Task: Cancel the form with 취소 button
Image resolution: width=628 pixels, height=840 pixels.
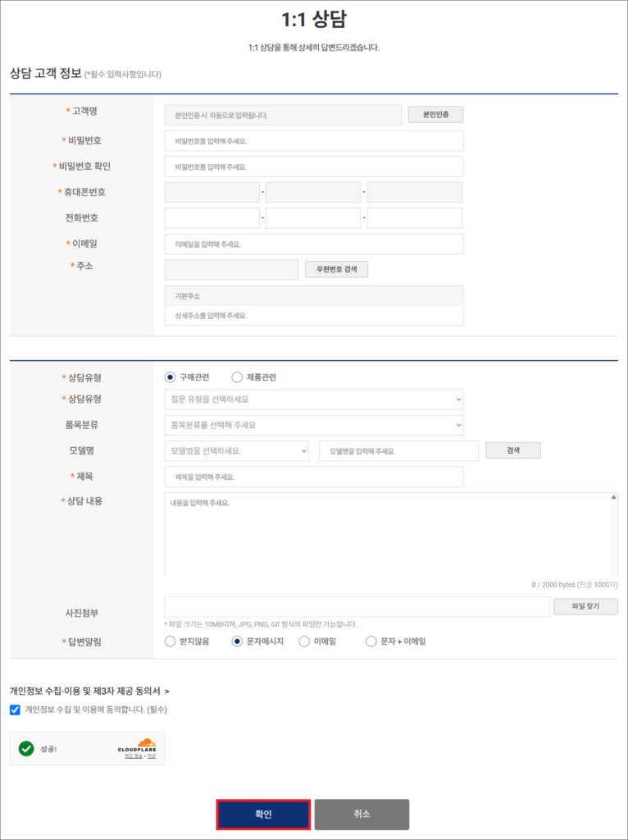Action: (x=362, y=815)
